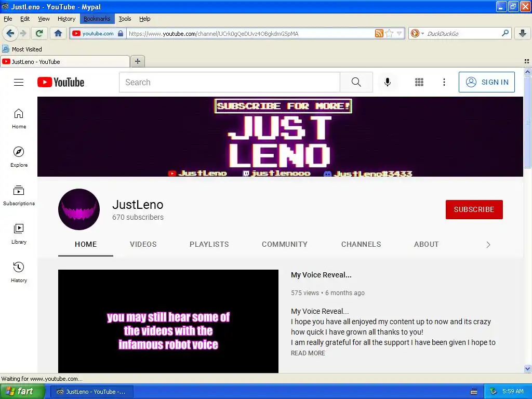Select the JustLeno - YouTube browser tab

(x=65, y=61)
